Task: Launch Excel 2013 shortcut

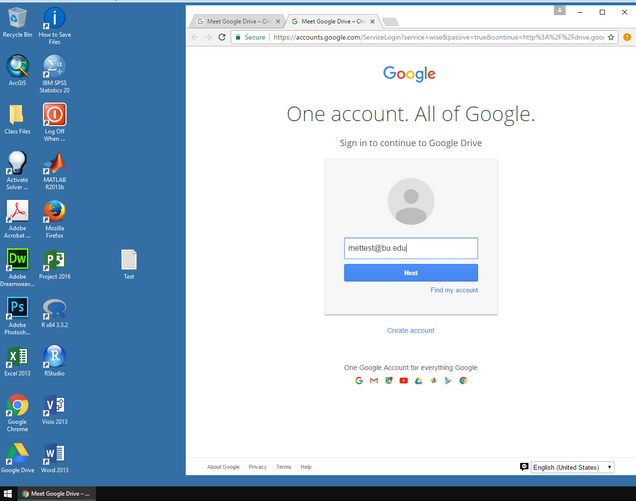Action: click(x=17, y=361)
